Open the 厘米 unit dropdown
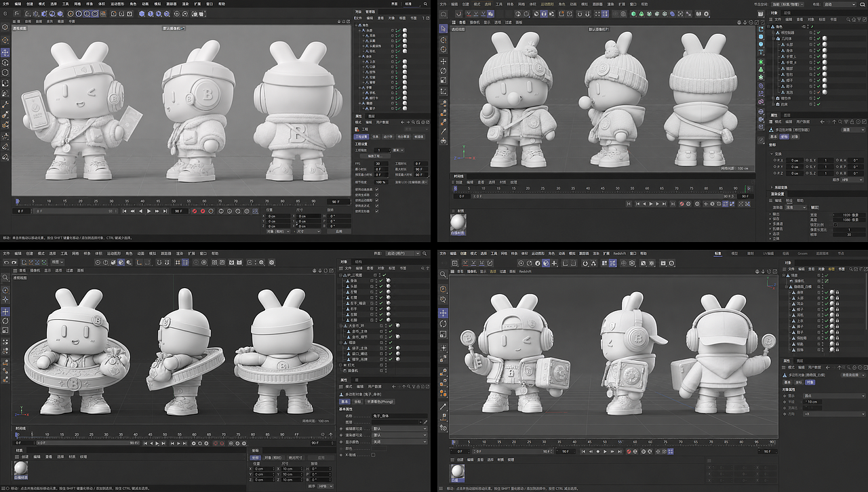The width and height of the screenshot is (868, 492). 398,149
